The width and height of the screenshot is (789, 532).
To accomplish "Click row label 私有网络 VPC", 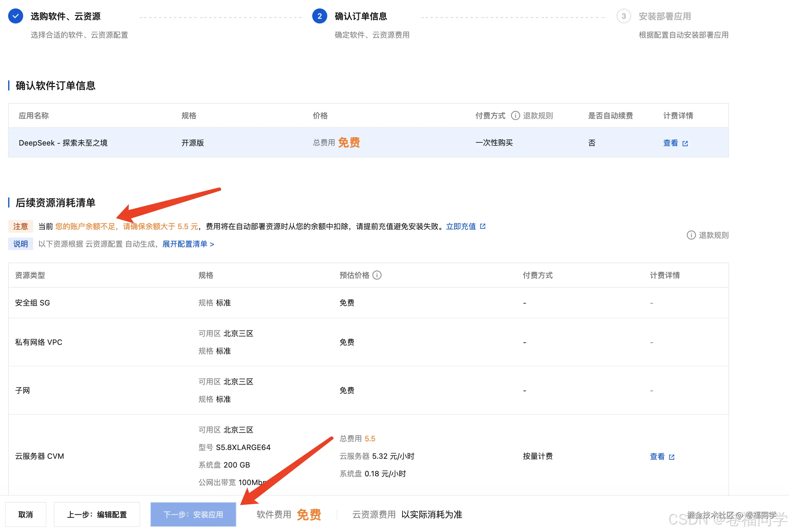I will pos(39,342).
